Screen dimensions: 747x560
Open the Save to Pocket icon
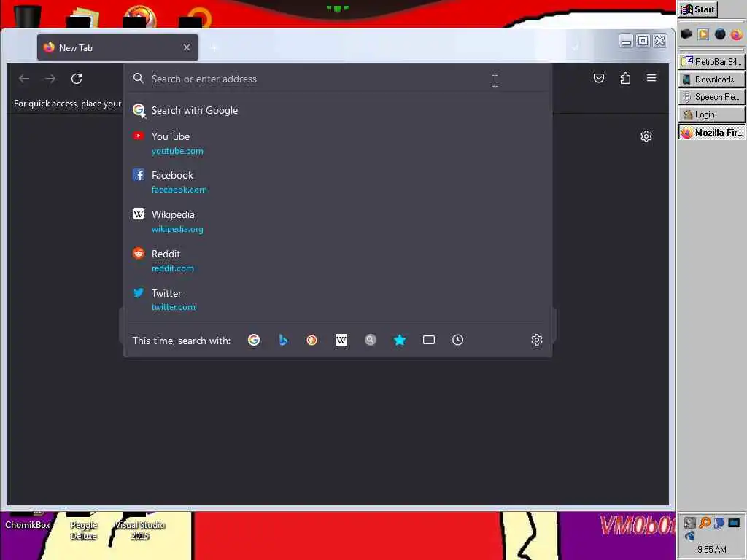[599, 78]
